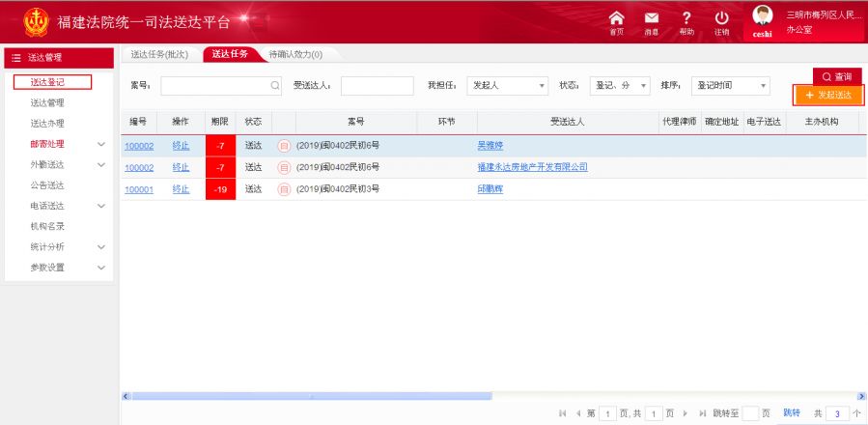868x425 pixels.
Task: Click the 案号 input field
Action: point(221,86)
